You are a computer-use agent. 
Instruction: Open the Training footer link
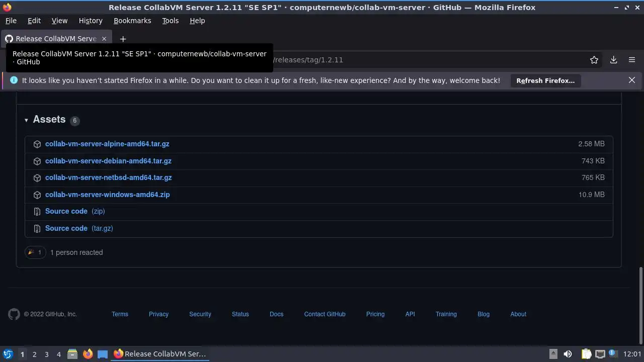click(x=446, y=314)
